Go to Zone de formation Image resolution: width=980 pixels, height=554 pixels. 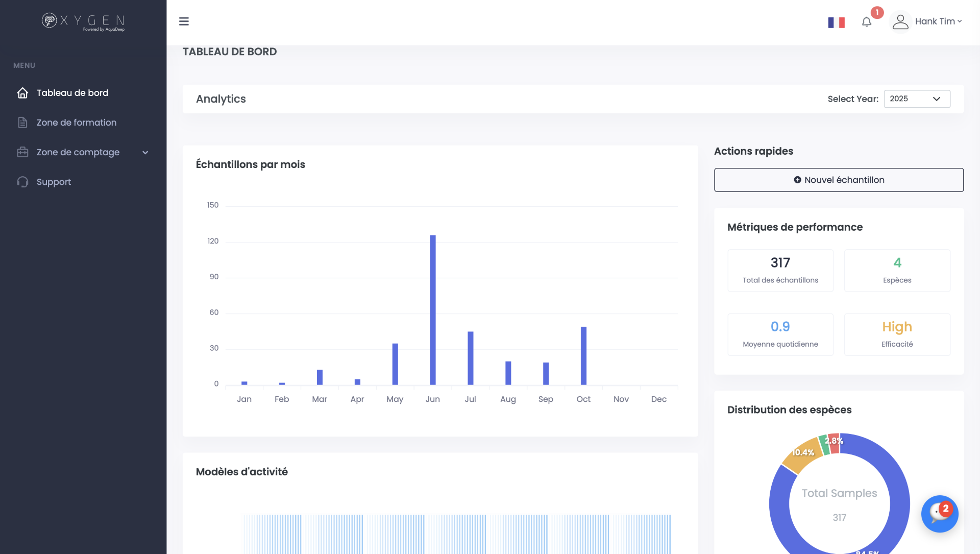pyautogui.click(x=77, y=123)
